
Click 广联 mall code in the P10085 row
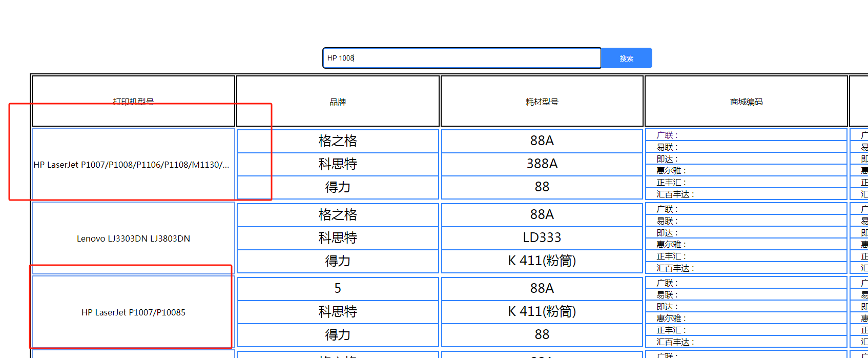point(746,283)
